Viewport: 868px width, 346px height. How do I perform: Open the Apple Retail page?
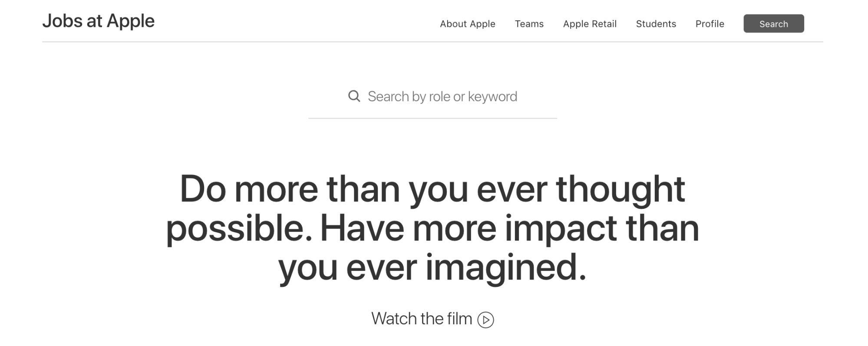[590, 24]
